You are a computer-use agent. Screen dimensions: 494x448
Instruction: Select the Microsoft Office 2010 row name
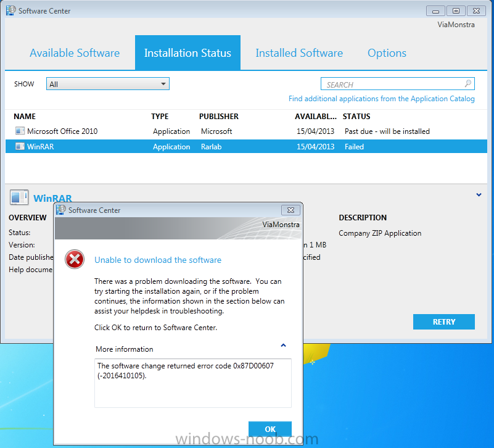[x=62, y=131]
